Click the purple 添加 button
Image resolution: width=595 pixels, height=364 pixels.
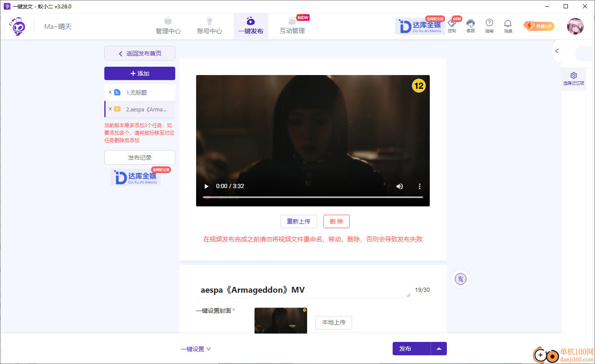(140, 73)
